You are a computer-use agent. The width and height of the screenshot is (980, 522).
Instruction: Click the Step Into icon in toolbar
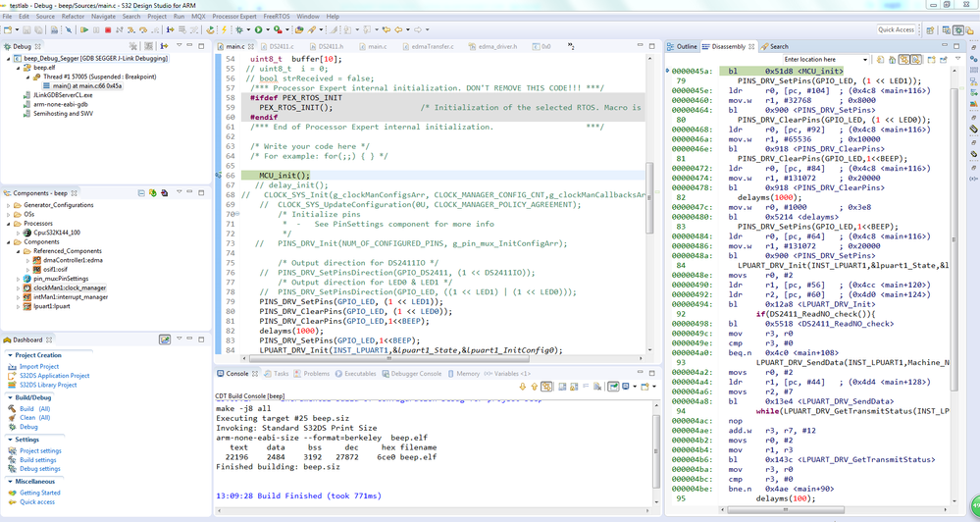130,29
